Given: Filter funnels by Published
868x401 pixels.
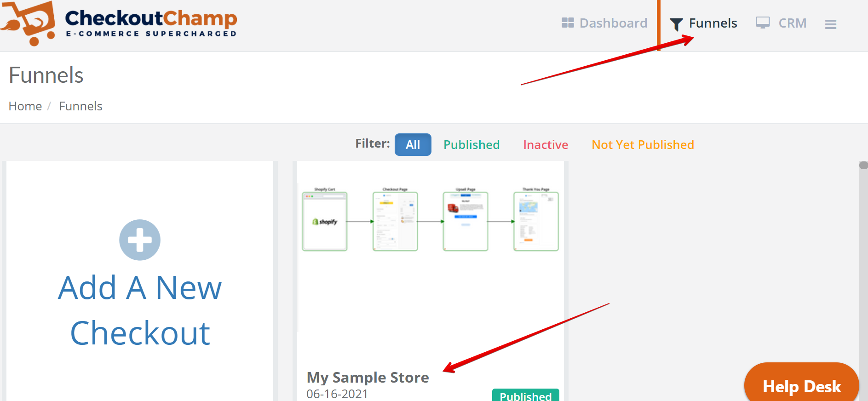Looking at the screenshot, I should tap(471, 145).
